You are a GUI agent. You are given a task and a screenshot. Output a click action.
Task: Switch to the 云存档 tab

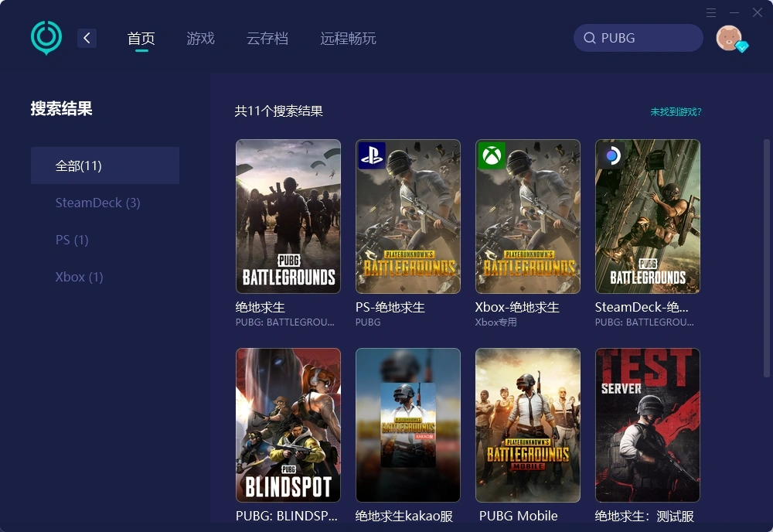[x=267, y=38]
